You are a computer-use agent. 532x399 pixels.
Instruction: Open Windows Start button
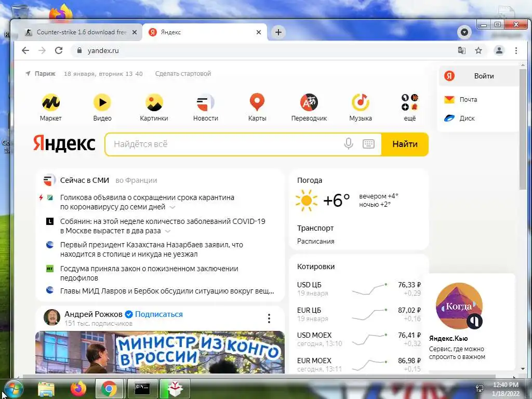[13, 389]
